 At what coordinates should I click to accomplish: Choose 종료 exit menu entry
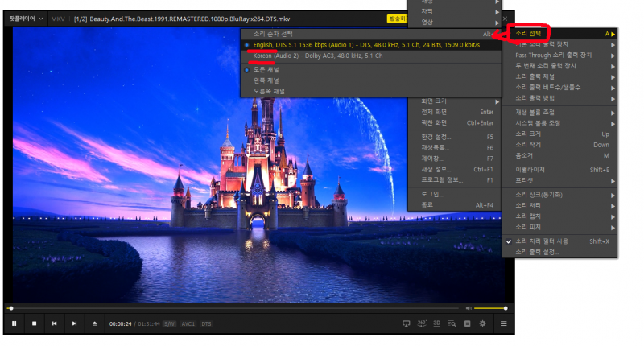(x=454, y=205)
